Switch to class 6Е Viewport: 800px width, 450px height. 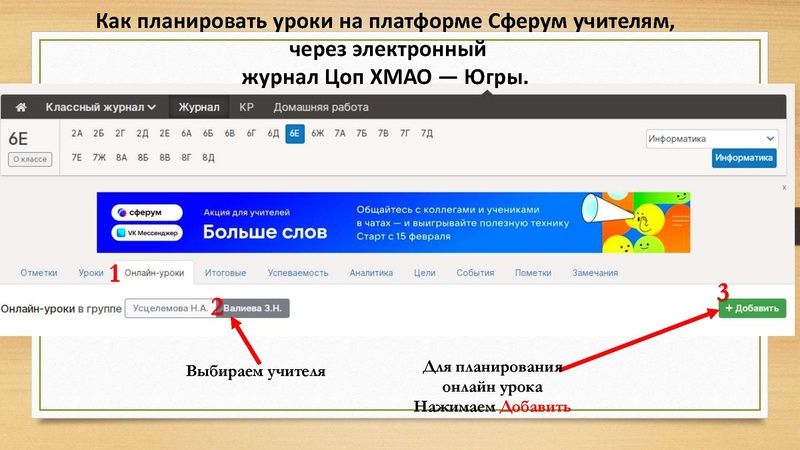click(294, 133)
